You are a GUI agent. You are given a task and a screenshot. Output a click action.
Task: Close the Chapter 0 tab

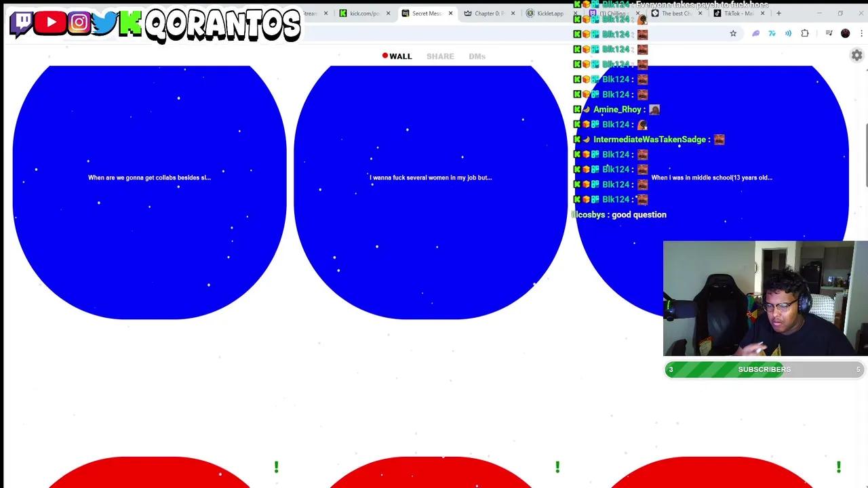(513, 13)
